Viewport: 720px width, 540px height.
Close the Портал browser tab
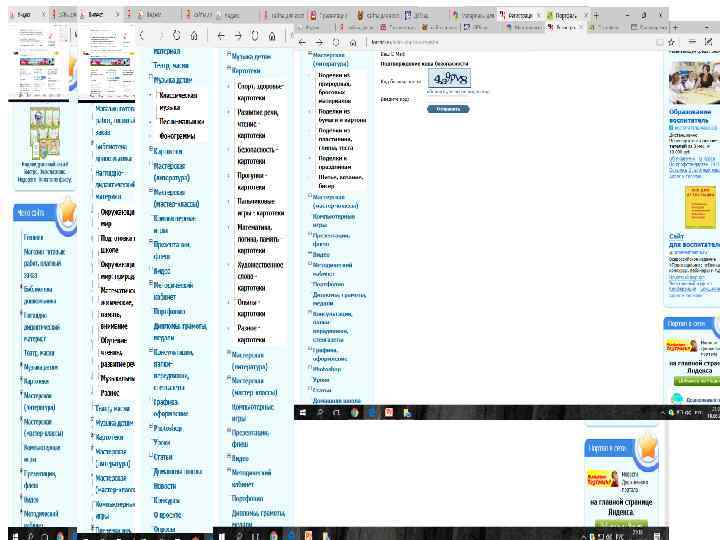586,15
